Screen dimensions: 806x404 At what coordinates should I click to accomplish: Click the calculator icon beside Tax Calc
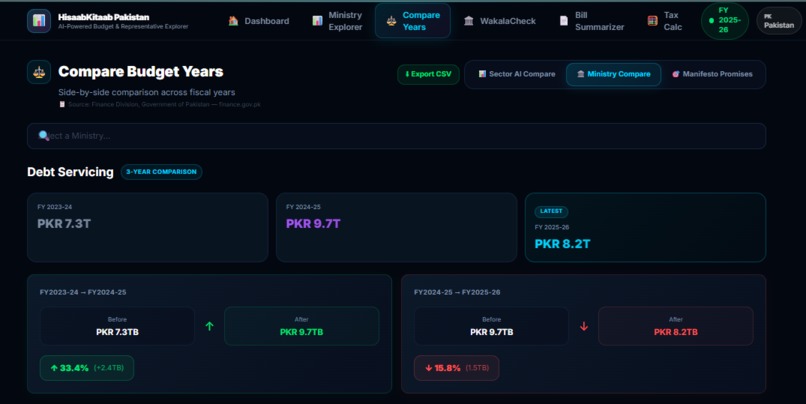(652, 21)
